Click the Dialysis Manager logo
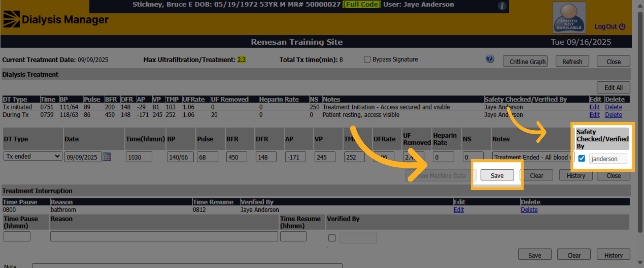 pos(56,19)
